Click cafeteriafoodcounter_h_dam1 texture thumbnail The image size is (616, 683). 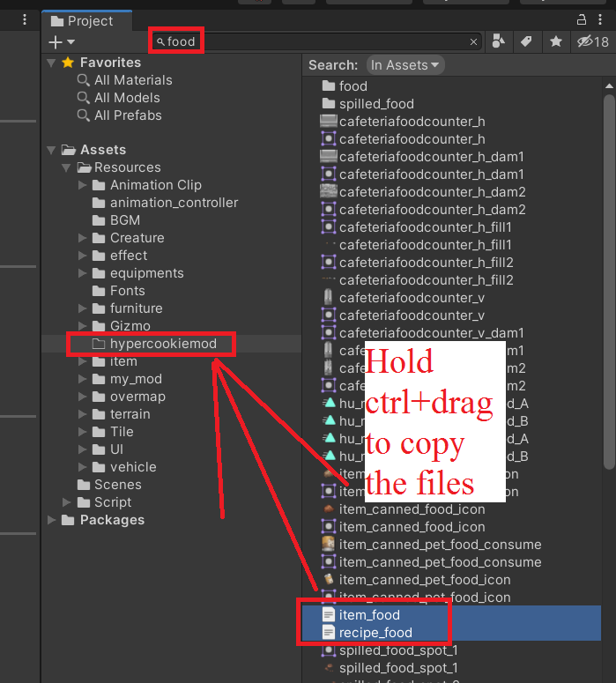(329, 157)
